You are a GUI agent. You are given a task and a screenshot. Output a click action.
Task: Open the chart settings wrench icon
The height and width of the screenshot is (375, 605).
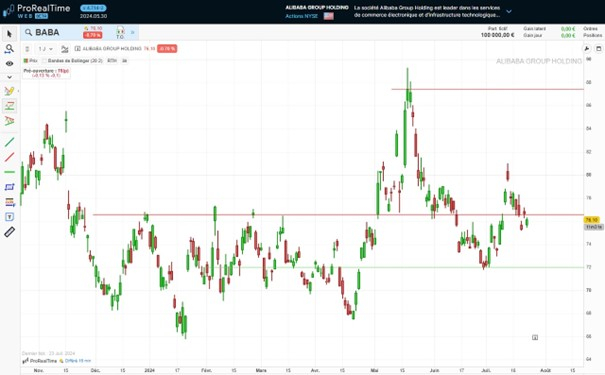[x=587, y=49]
